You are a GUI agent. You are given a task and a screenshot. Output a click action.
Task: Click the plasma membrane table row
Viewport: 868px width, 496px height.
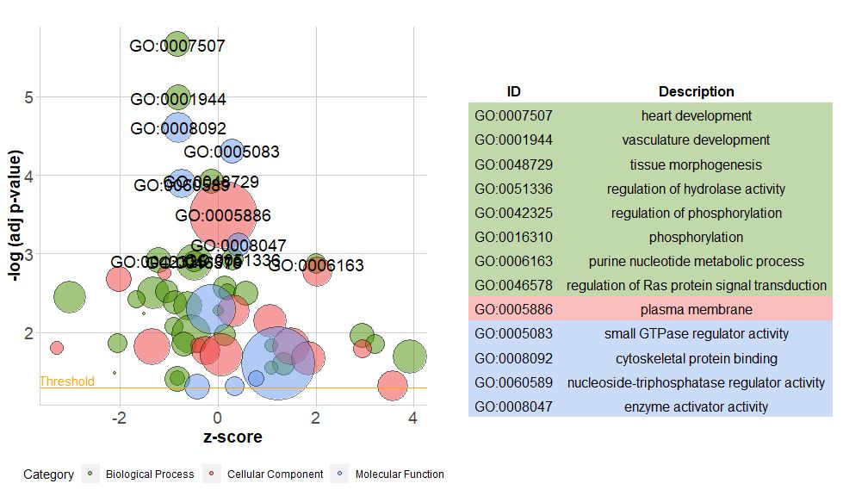click(x=650, y=309)
